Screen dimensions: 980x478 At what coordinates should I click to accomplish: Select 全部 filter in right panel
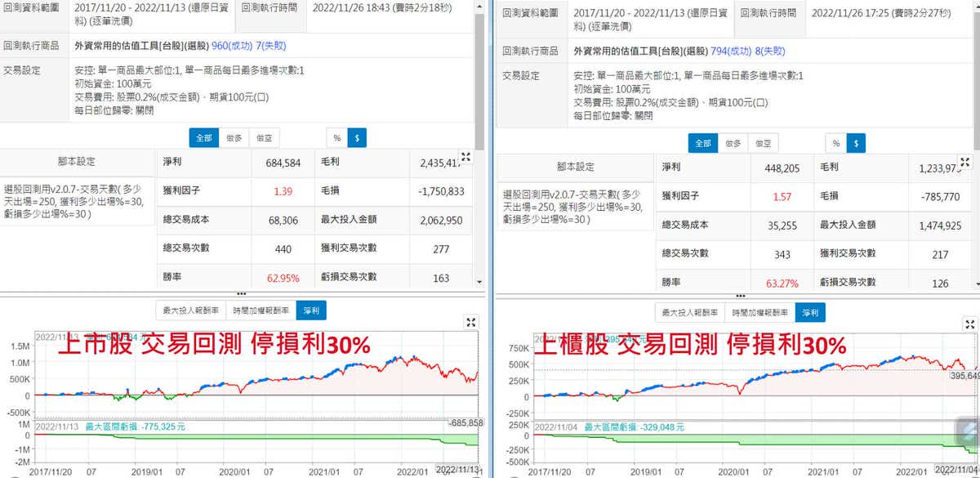tap(702, 143)
